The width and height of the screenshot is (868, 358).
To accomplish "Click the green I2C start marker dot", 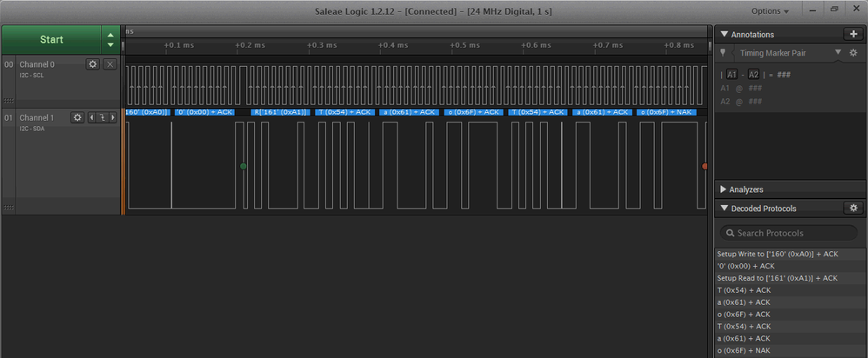I will click(x=243, y=166).
